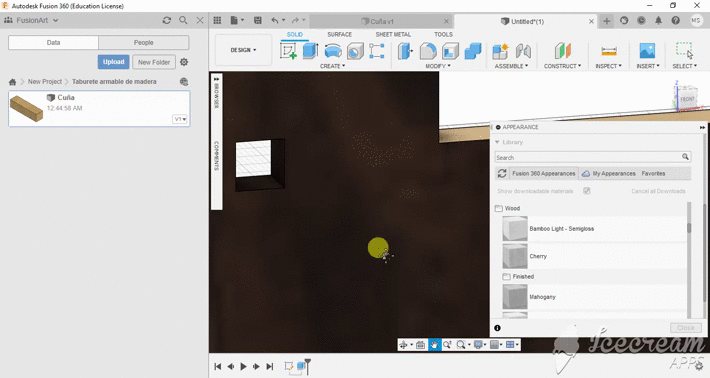Open the Favorites tab
The image size is (710, 378).
click(x=653, y=173)
